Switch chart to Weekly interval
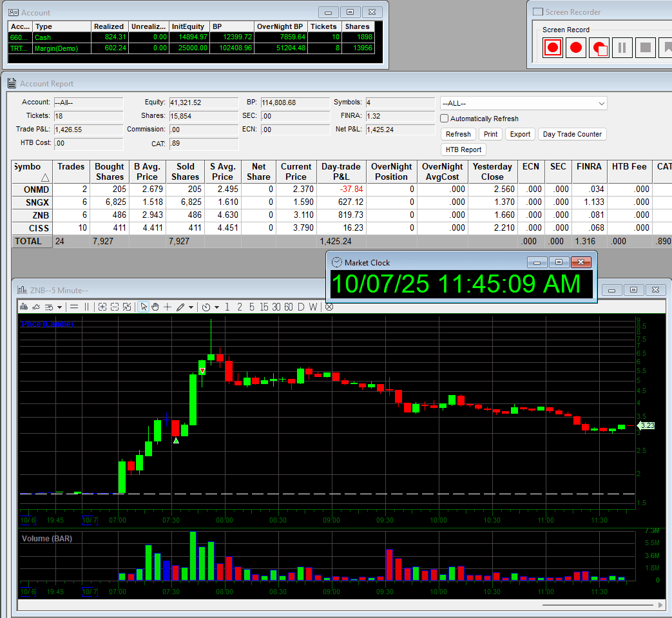Viewport: 672px width, 618px height. (313, 307)
